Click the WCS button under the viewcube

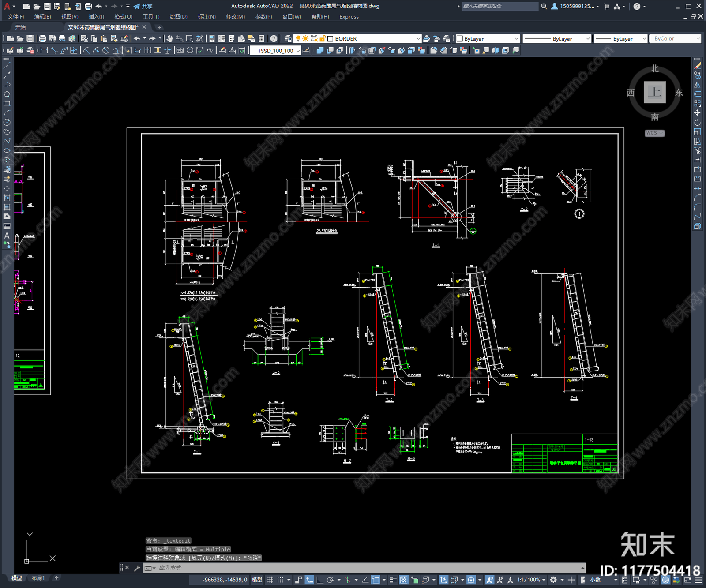coord(654,133)
